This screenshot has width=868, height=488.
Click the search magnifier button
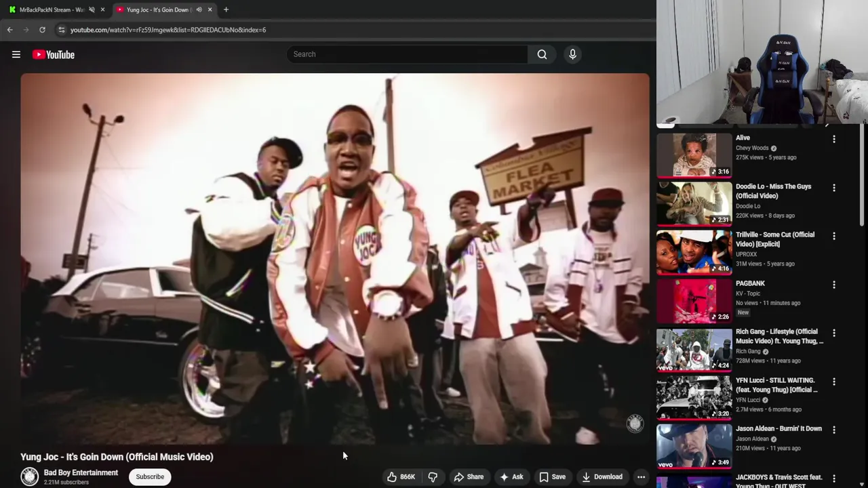pyautogui.click(x=542, y=54)
